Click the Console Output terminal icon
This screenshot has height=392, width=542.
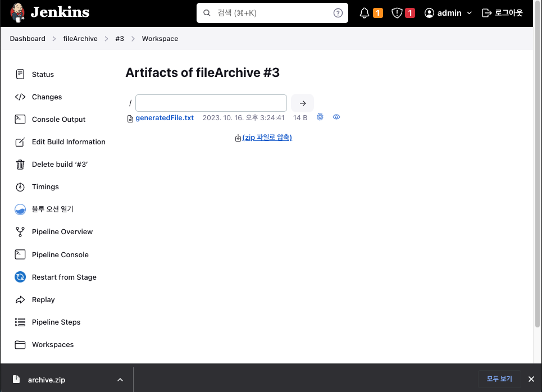pyautogui.click(x=20, y=119)
